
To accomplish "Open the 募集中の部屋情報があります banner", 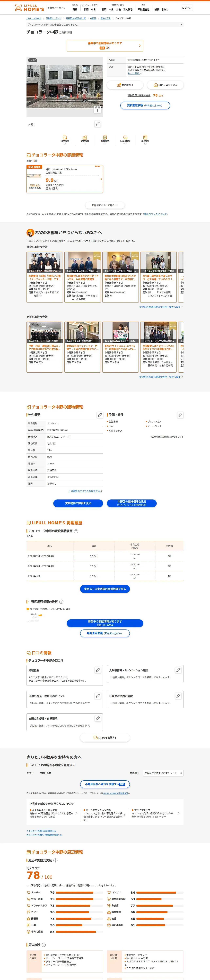I will [x=105, y=46].
